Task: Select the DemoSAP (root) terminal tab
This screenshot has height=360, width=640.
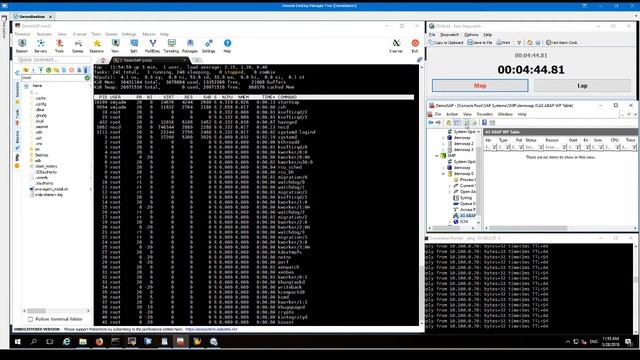Action: (x=150, y=60)
